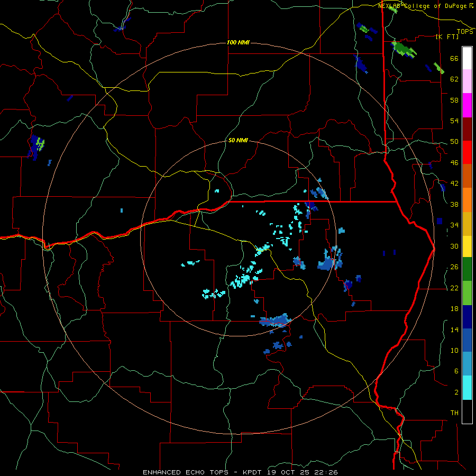Pick the magenta swatch in the legend
The image size is (476, 476).
[x=467, y=105]
